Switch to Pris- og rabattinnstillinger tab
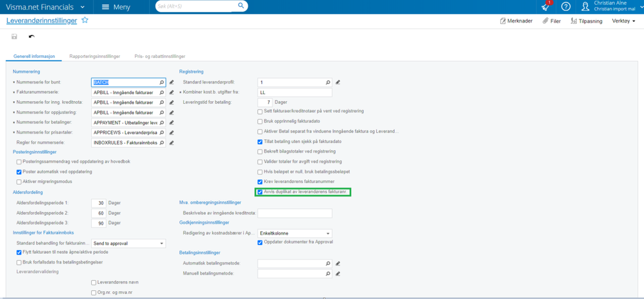 [160, 56]
